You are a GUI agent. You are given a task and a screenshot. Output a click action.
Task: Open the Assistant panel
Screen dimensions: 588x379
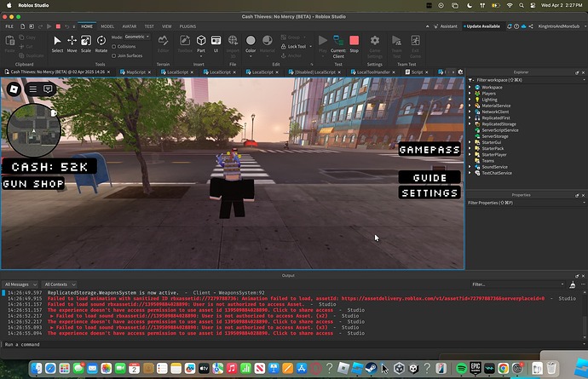[x=446, y=26]
